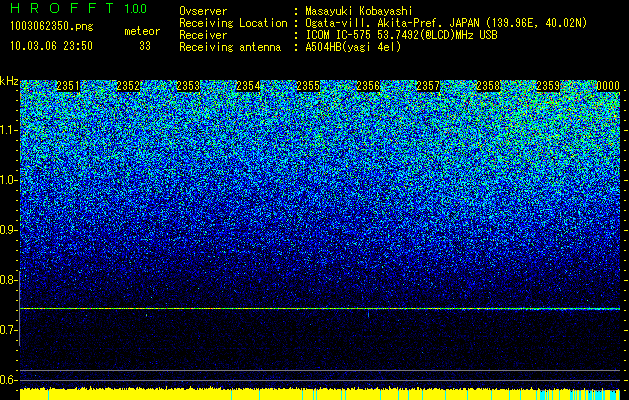This screenshot has width=629, height=400.
Task: Click the 2356 time marker
Action: (368, 86)
